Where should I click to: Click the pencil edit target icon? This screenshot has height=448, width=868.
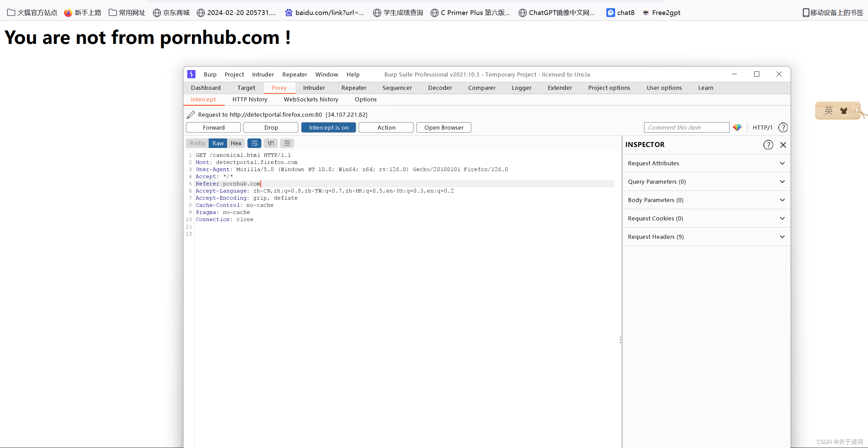191,115
